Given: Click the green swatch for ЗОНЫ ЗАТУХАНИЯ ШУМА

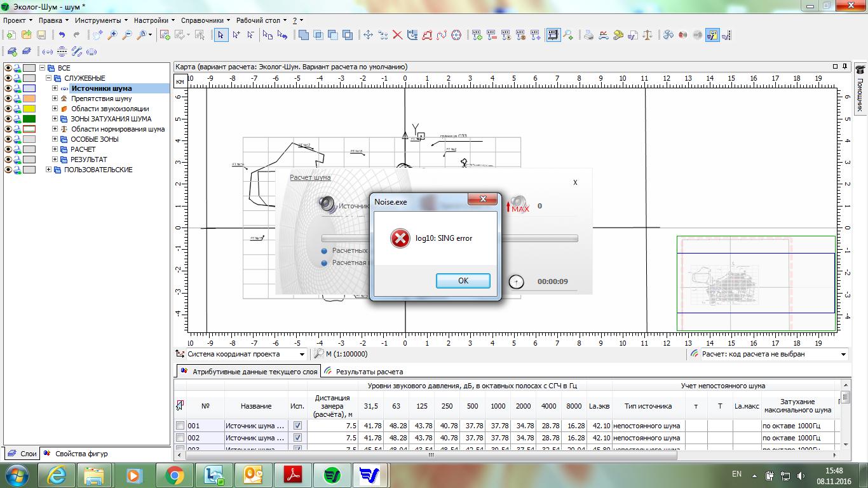Looking at the screenshot, I should pos(29,119).
